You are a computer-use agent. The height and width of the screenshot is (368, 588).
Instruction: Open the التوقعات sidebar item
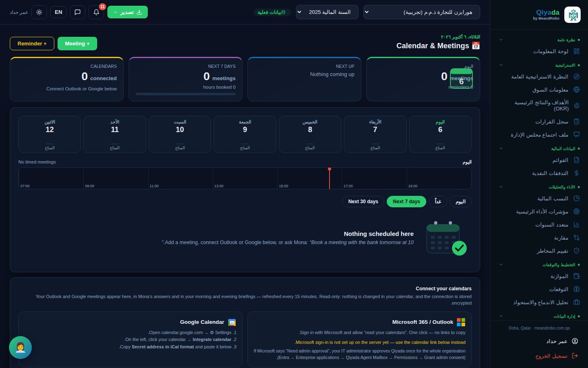coord(540,289)
